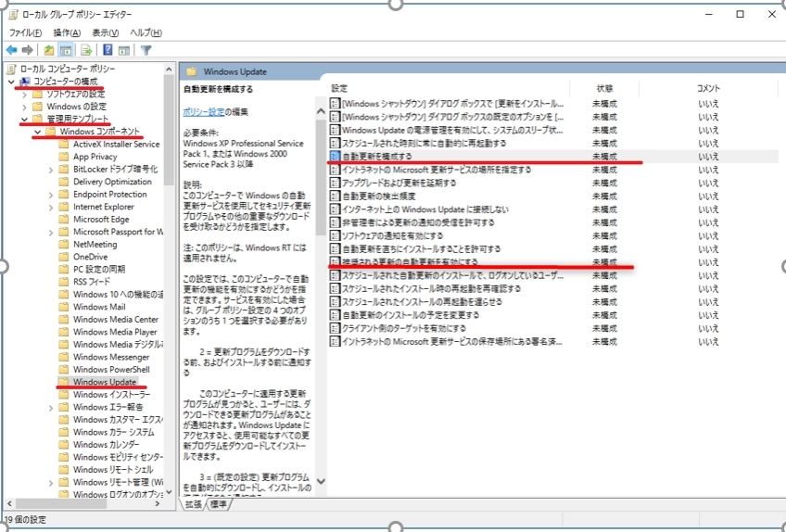
Task: Click the description pane scroll down arrow
Action: coord(321,481)
